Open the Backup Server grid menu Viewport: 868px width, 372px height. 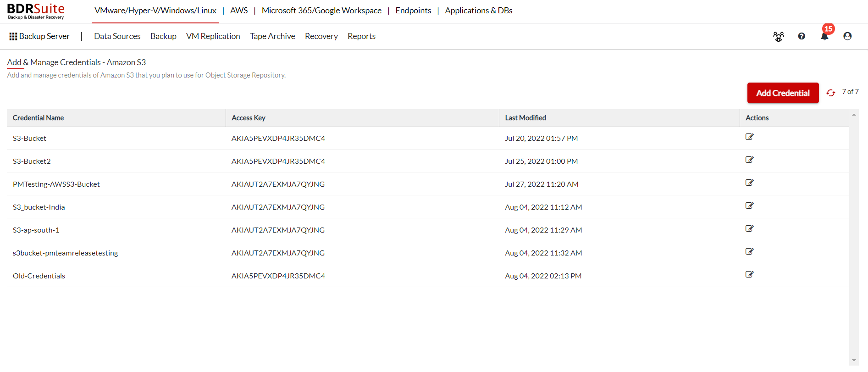click(39, 36)
